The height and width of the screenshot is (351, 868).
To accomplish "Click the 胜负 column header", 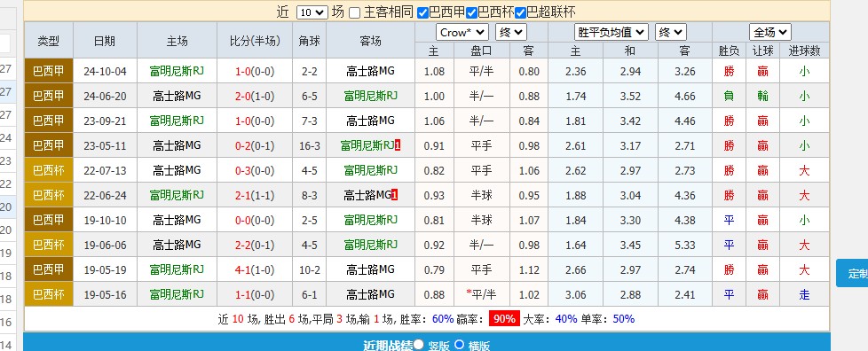I will (729, 51).
